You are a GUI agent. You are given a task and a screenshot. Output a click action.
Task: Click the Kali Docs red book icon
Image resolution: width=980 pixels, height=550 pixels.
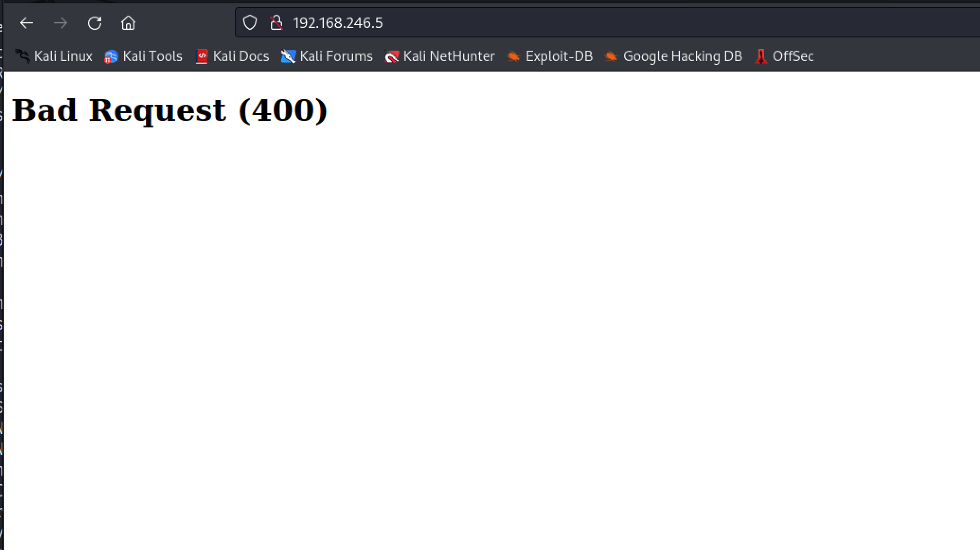point(202,56)
